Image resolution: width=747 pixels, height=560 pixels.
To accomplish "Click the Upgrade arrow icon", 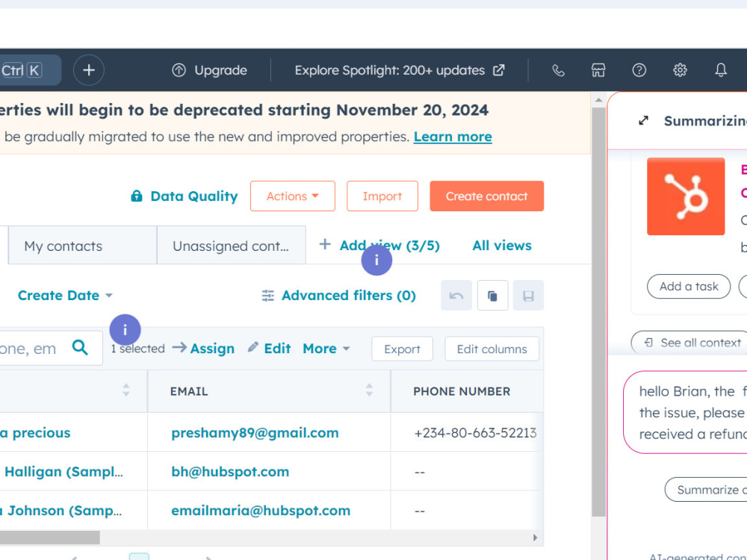I will pos(179,70).
